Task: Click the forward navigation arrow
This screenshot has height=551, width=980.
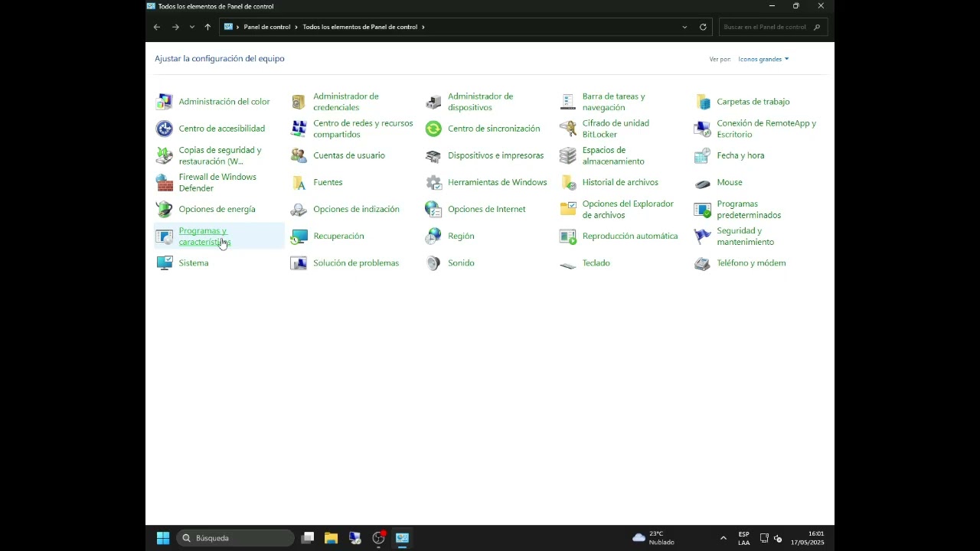Action: pyautogui.click(x=175, y=27)
